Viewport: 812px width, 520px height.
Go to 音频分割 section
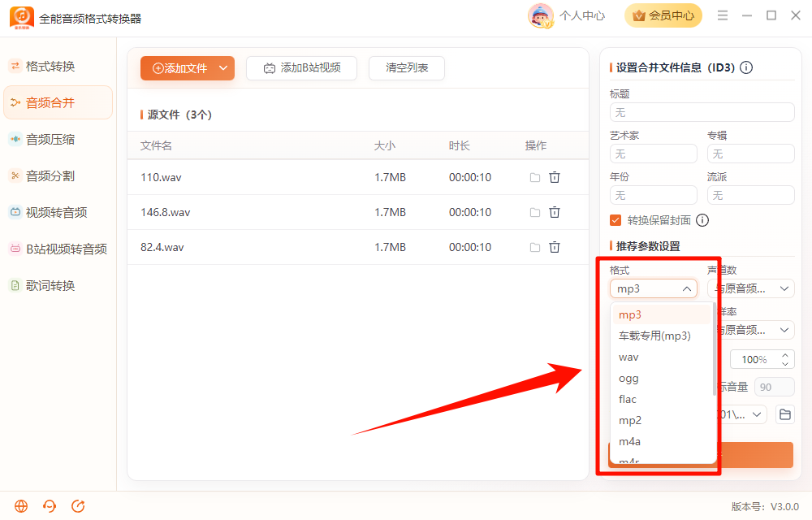tap(58, 176)
